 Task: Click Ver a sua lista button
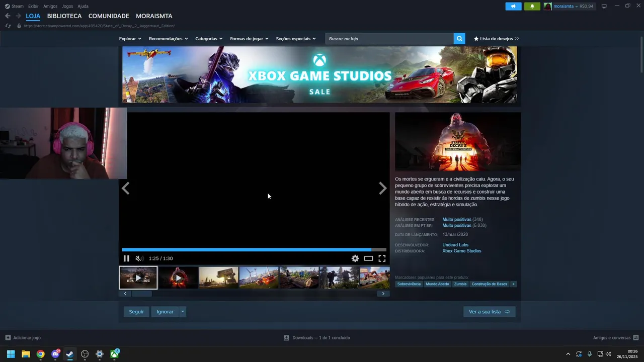[489, 312]
